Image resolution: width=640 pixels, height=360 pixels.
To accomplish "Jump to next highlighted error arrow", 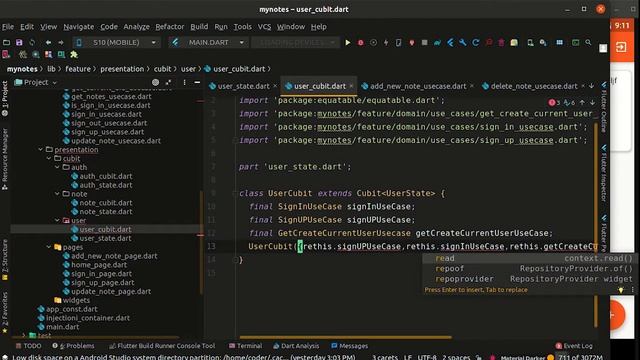I will click(x=592, y=102).
